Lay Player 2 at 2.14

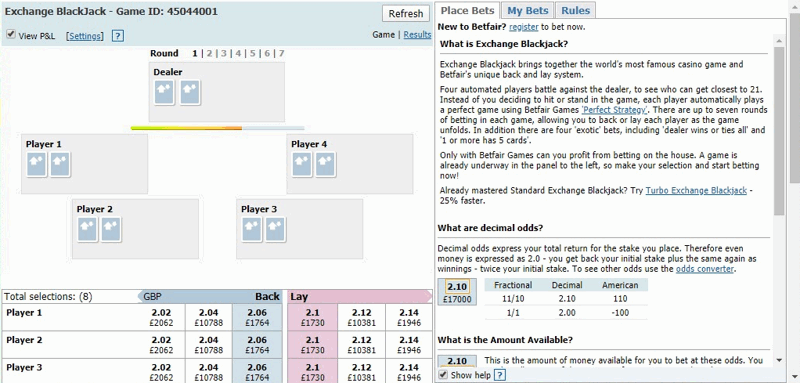click(x=409, y=345)
